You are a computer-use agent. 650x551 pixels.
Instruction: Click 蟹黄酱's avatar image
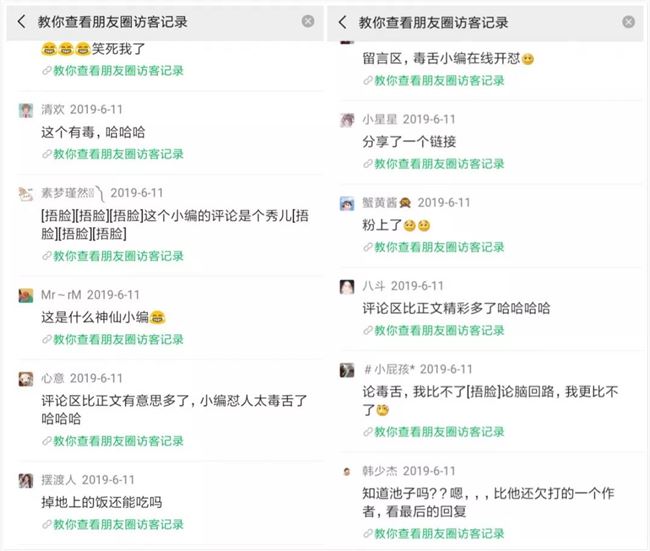[x=347, y=203]
